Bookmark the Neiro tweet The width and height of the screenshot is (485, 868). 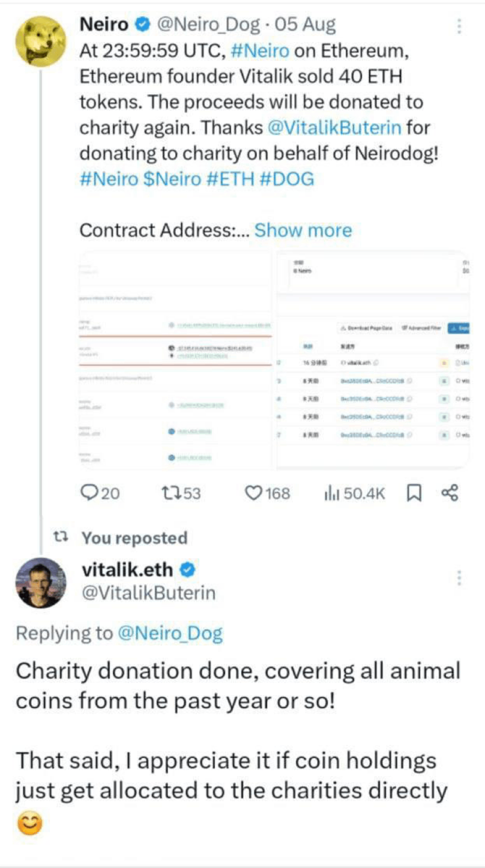414,493
